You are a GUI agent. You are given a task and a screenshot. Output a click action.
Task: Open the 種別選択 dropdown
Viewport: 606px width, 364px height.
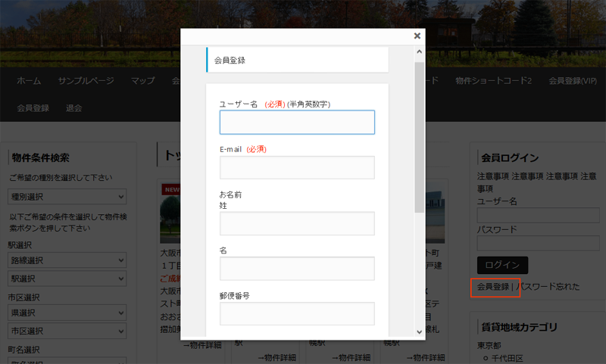coord(67,197)
